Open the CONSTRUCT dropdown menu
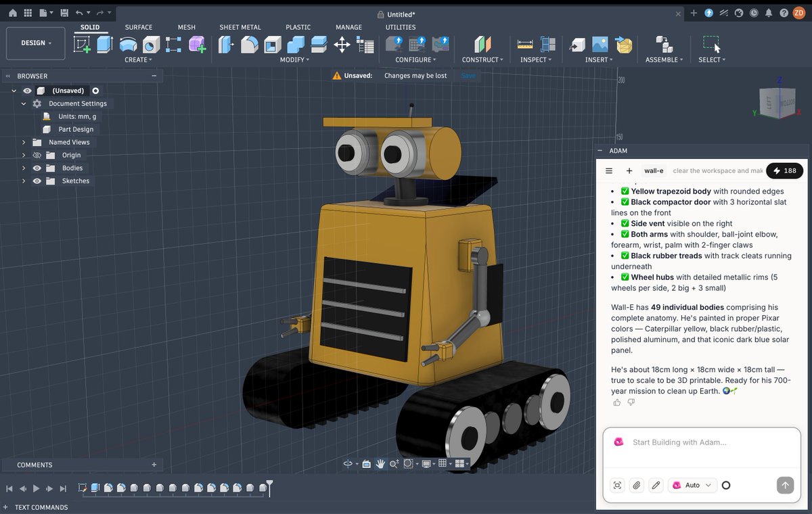 tap(482, 60)
